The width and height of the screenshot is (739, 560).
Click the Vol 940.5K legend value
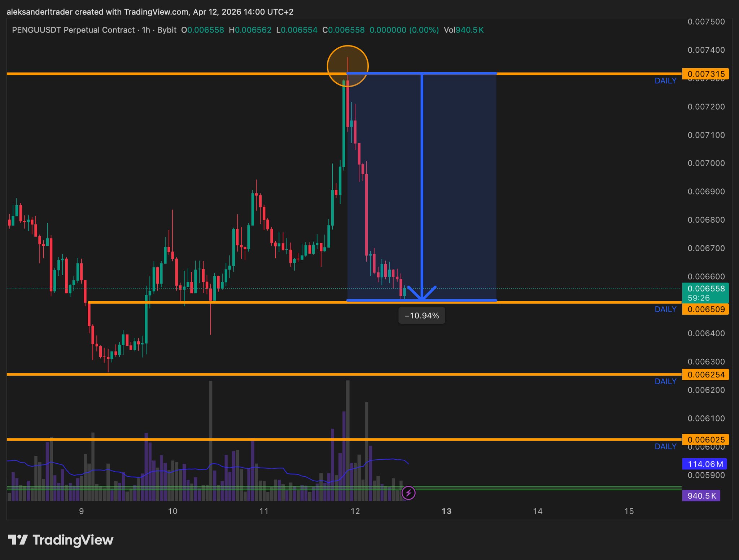[469, 30]
